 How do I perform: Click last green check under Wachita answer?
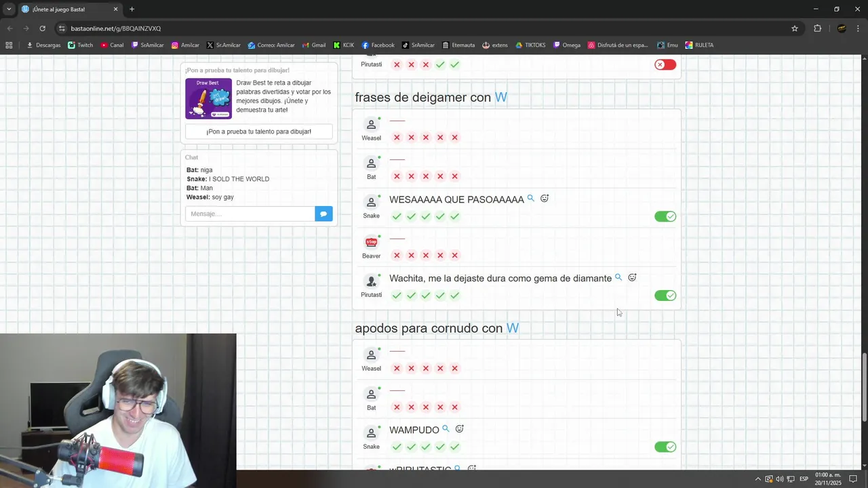454,296
